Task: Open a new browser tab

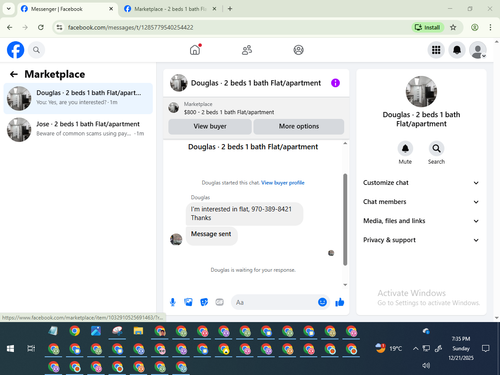Action: tap(230, 9)
